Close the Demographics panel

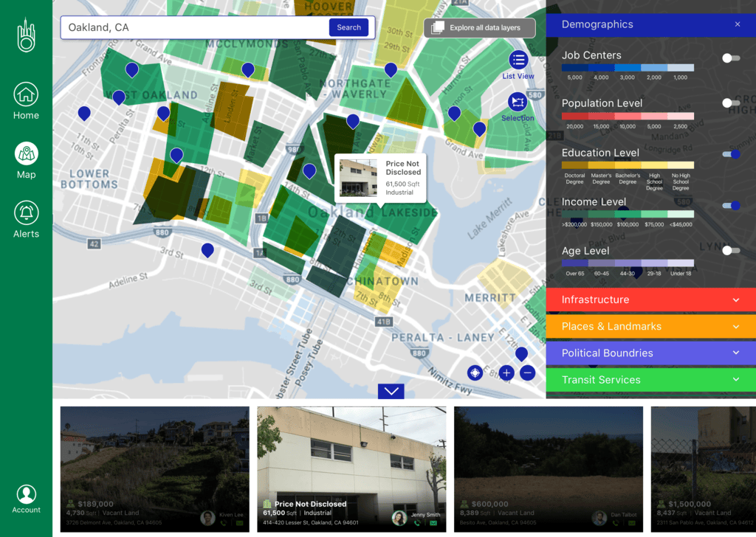coord(738,24)
